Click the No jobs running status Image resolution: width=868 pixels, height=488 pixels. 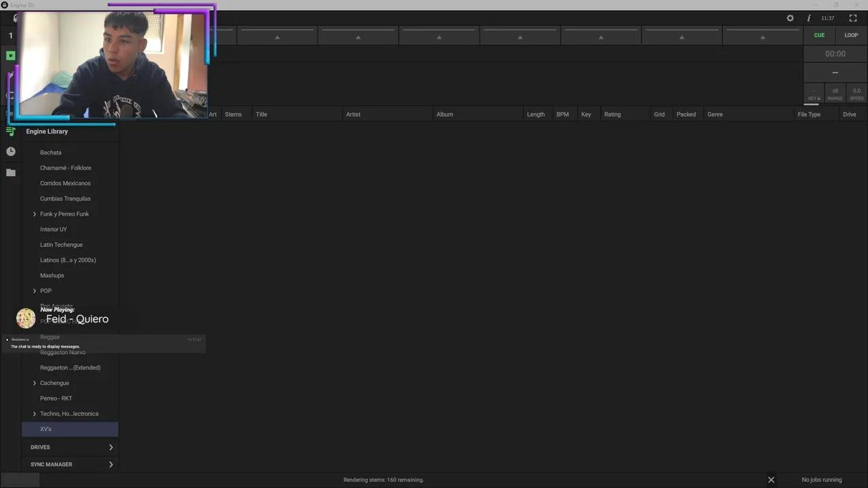(x=822, y=480)
